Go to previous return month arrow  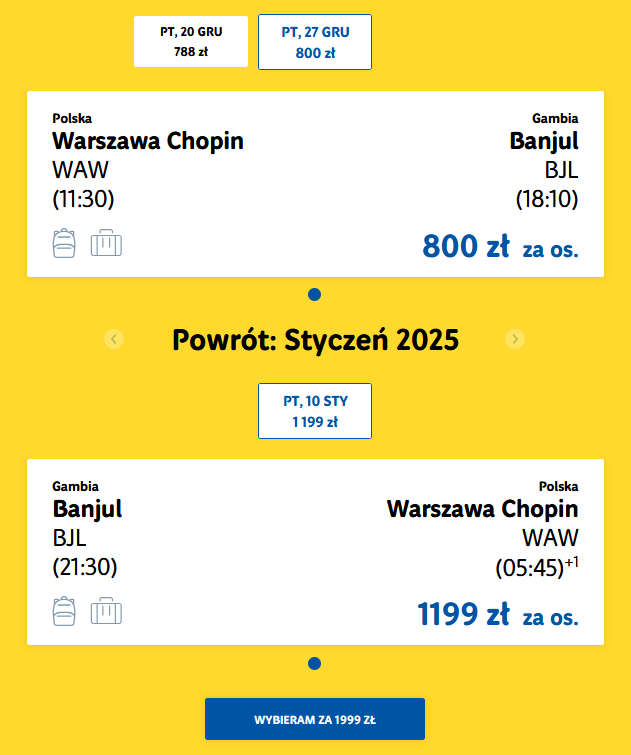click(114, 339)
